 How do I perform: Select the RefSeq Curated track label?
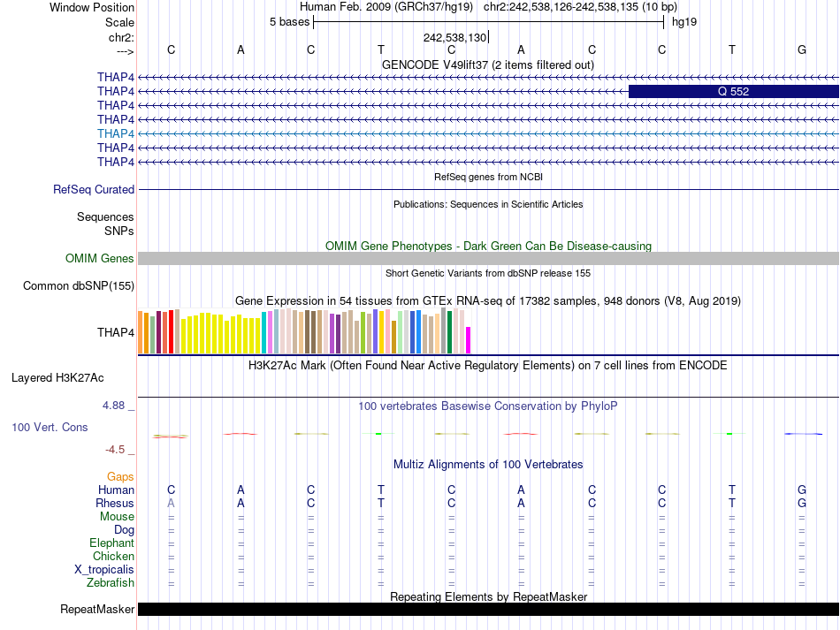tap(94, 189)
